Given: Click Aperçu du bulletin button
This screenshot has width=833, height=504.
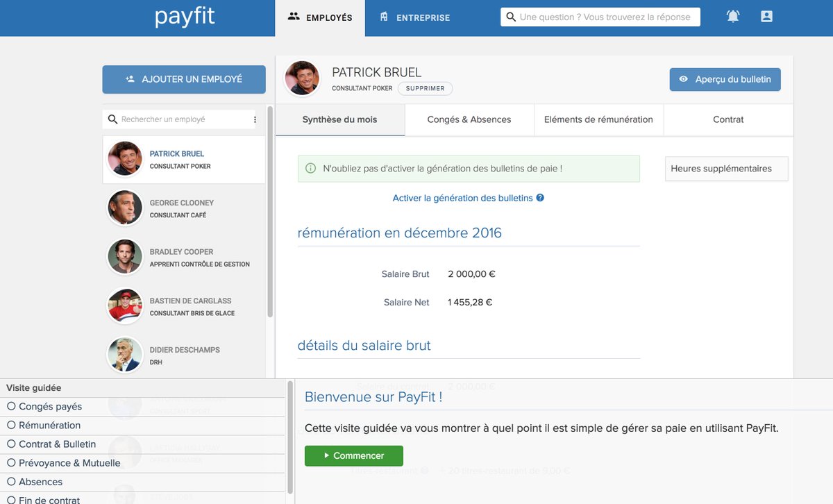Looking at the screenshot, I should [x=725, y=79].
